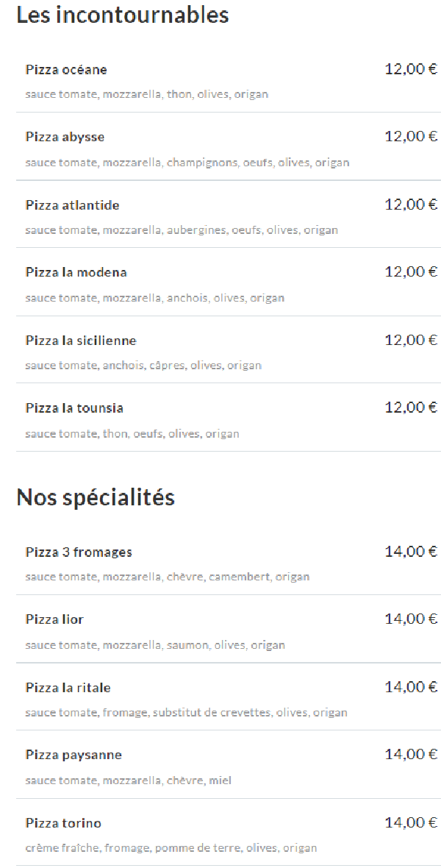This screenshot has width=441, height=868.
Task: Click the 12,00 € price of Pizza océane
Action: pyautogui.click(x=411, y=69)
